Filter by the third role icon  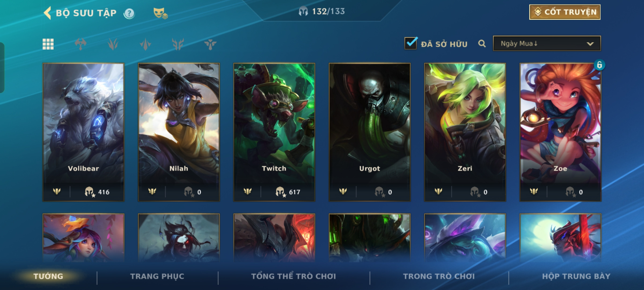[145, 44]
